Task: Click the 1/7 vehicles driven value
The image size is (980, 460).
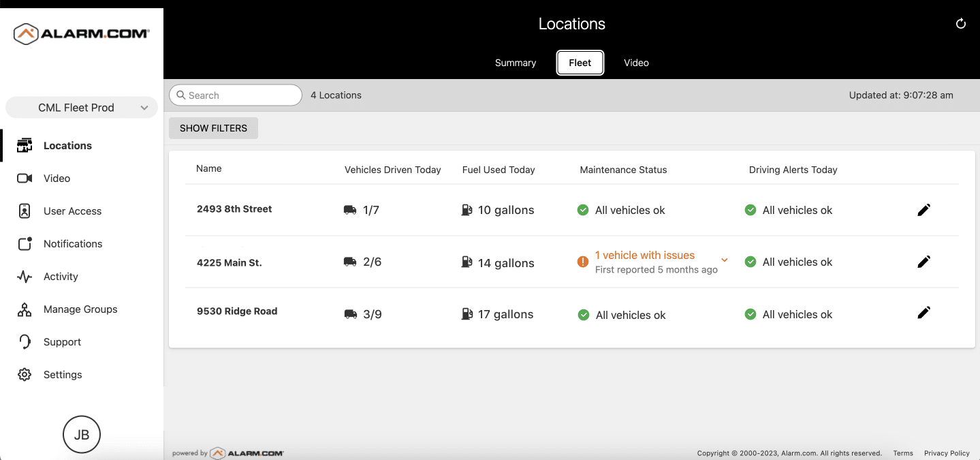Action: [x=371, y=210]
